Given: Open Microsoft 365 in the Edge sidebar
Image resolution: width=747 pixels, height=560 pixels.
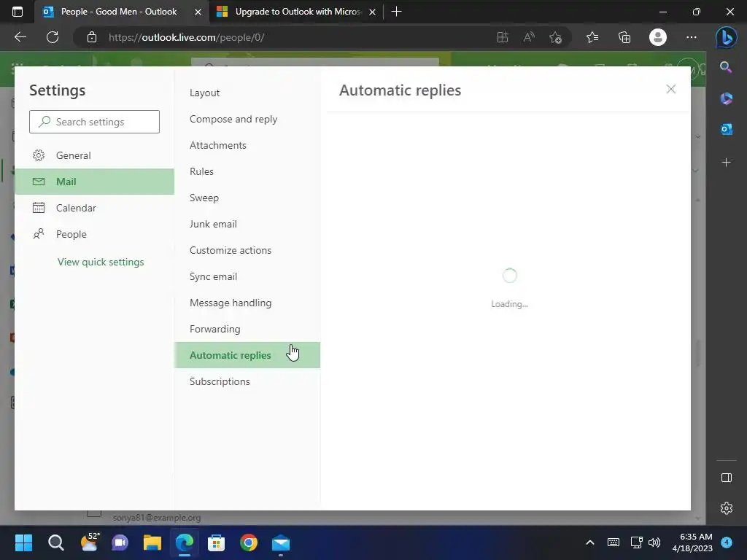Looking at the screenshot, I should pos(726,98).
